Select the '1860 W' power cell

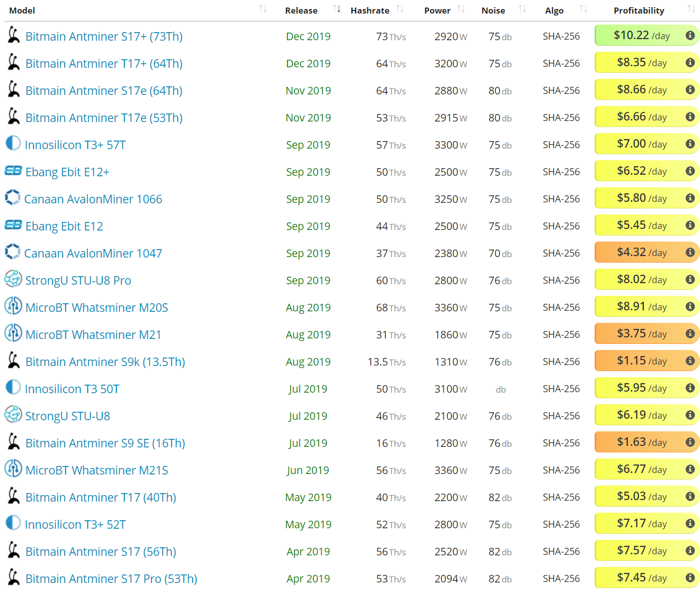451,335
